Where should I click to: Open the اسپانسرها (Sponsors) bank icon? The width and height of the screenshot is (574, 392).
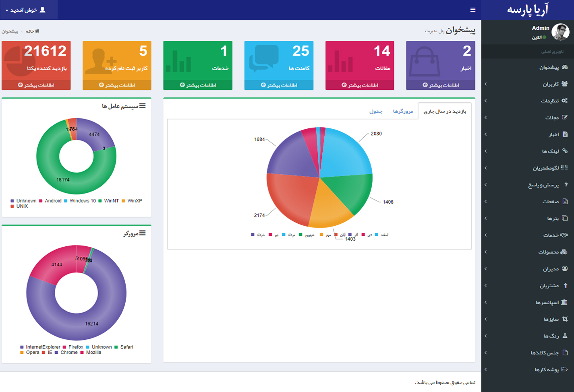pyautogui.click(x=564, y=302)
